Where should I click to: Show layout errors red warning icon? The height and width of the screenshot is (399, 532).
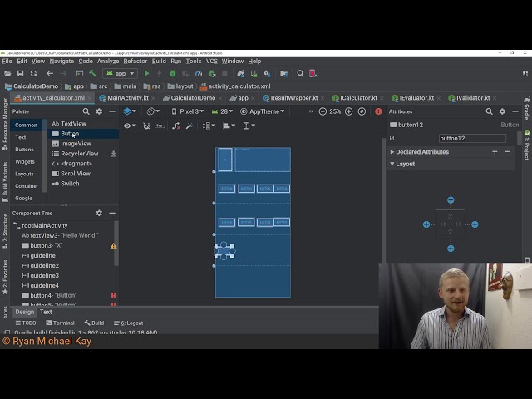pyautogui.click(x=378, y=111)
